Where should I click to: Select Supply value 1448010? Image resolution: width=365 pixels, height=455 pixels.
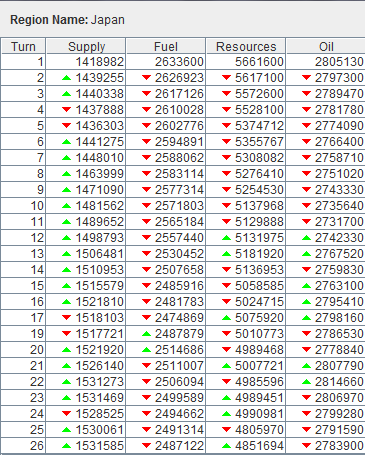100,158
